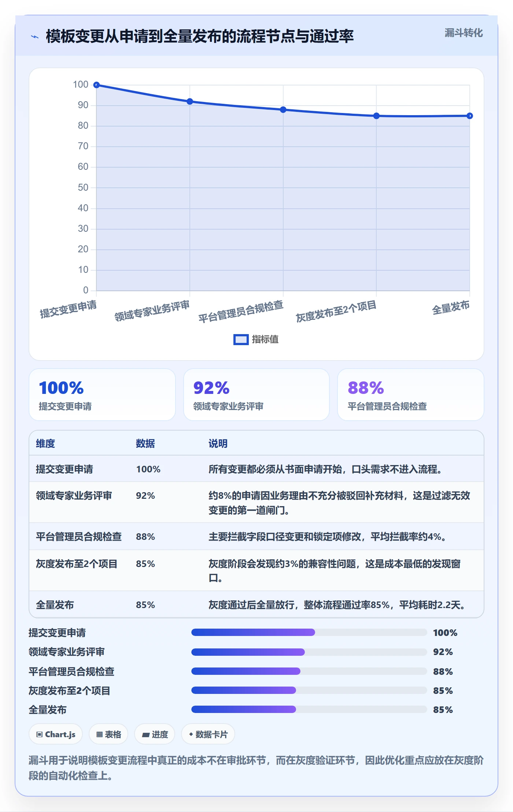This screenshot has height=812, width=513.
Task: Click the 92% value in the table
Action: tap(145, 495)
